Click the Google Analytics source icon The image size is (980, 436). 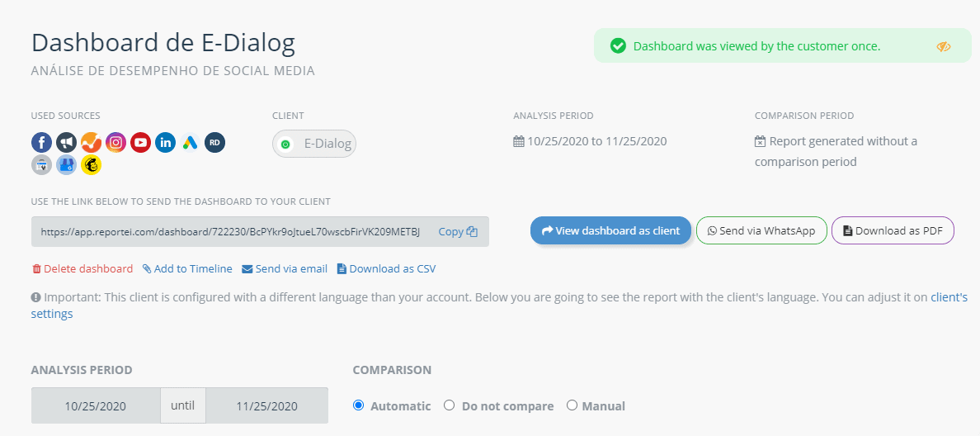click(x=91, y=143)
